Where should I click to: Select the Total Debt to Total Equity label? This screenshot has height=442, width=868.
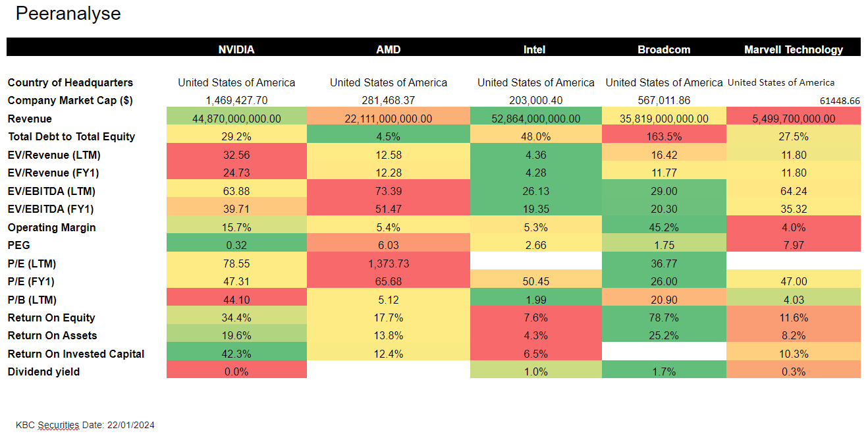71,136
